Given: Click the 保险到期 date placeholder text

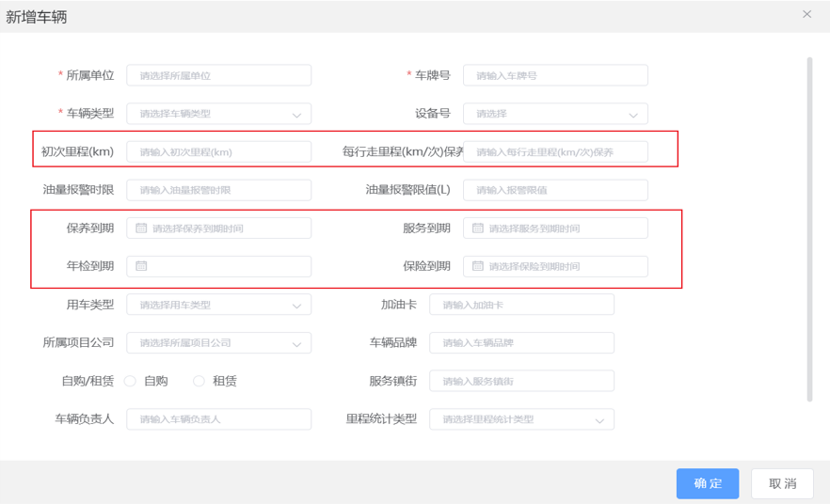Looking at the screenshot, I should click(535, 266).
